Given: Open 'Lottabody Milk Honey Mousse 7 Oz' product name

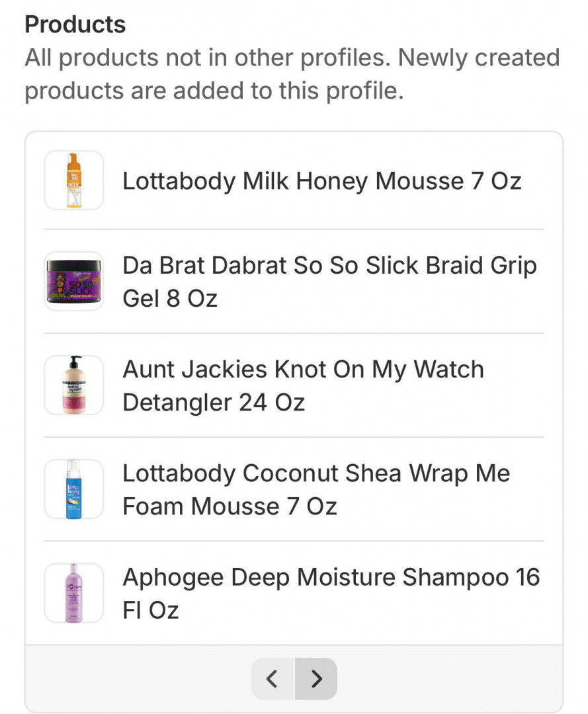Looking at the screenshot, I should pos(321,180).
